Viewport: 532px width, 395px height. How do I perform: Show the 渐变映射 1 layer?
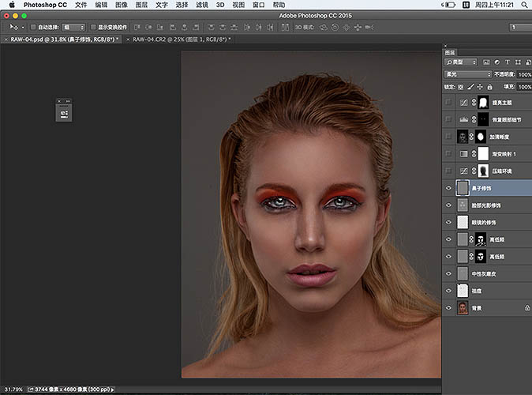click(449, 153)
